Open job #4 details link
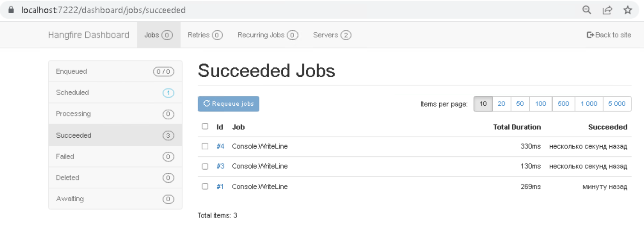 (x=220, y=146)
